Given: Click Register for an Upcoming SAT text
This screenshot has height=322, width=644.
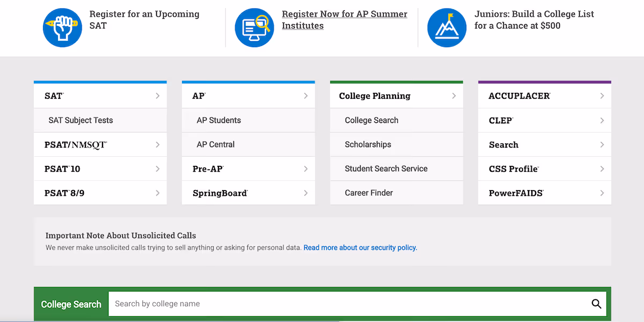Looking at the screenshot, I should pos(144,20).
